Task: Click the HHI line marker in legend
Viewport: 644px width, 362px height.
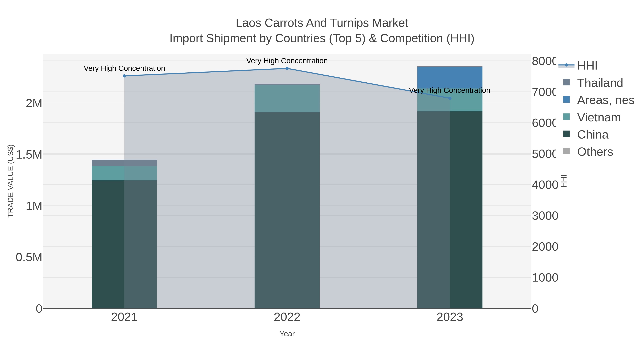Action: 566,65
